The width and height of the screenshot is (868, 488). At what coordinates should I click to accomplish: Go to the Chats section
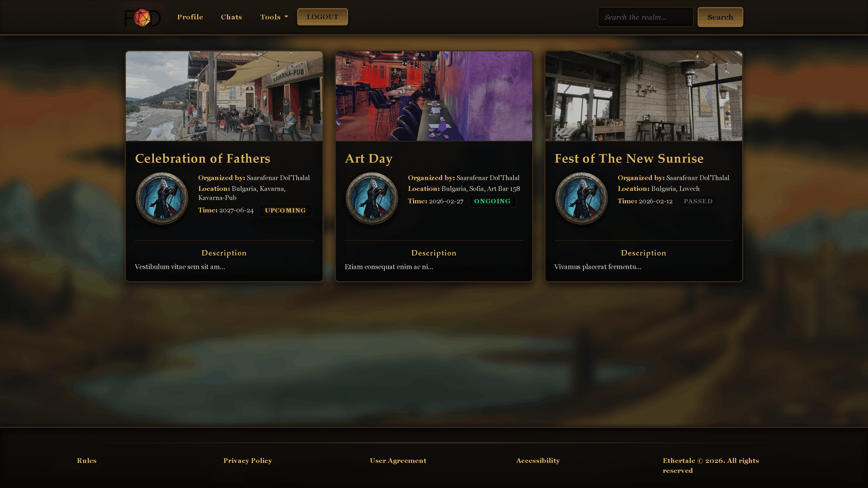[x=231, y=17]
